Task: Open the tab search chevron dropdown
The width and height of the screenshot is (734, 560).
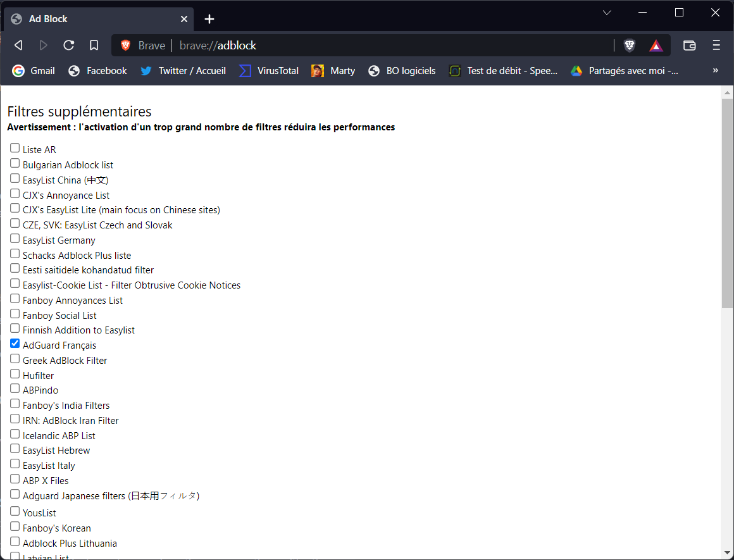Action: tap(607, 13)
